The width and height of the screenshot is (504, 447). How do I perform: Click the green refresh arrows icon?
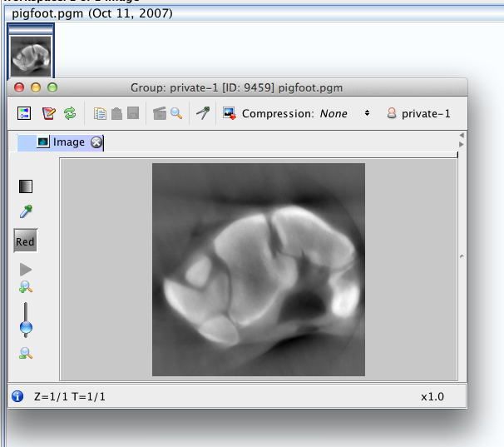coord(70,113)
